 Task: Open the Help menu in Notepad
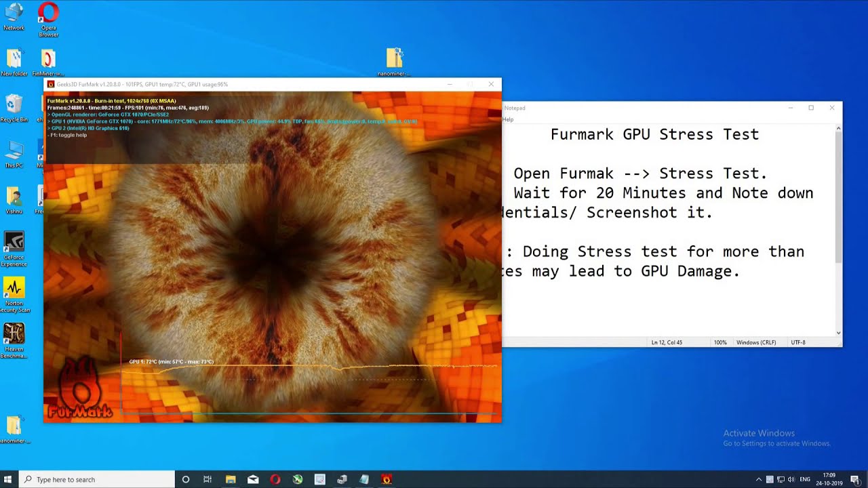508,119
